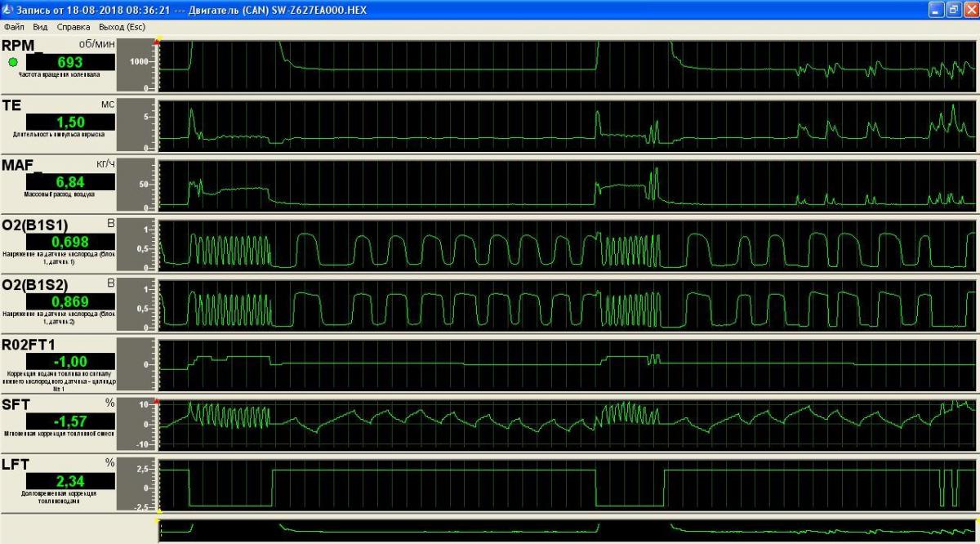Click description Частота вращения коленвала
Viewport: 980px width, 544px height.
60,74
